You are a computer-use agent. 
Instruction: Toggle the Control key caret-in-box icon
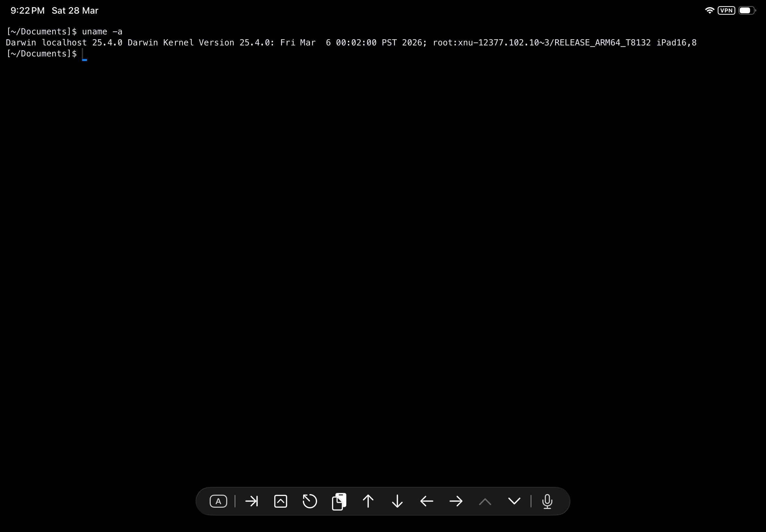pos(280,501)
